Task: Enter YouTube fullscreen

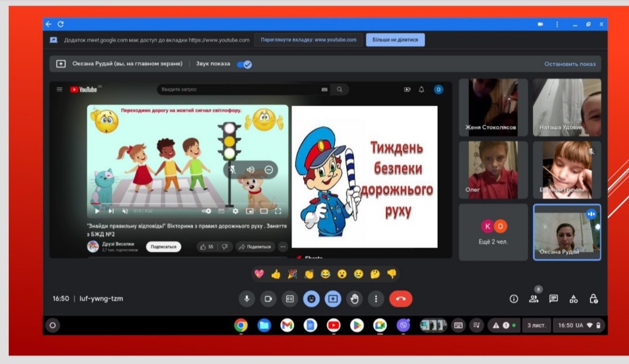Action: (x=278, y=211)
